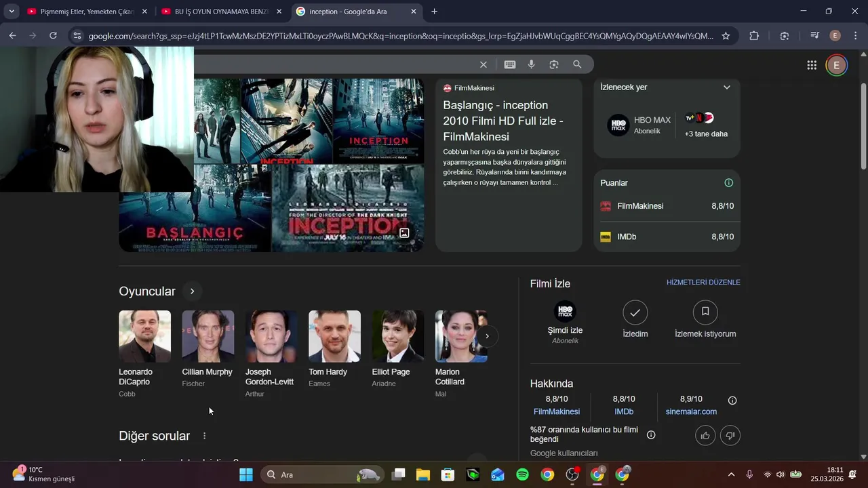
Task: Start Google voice search with microphone
Action: coord(532,64)
